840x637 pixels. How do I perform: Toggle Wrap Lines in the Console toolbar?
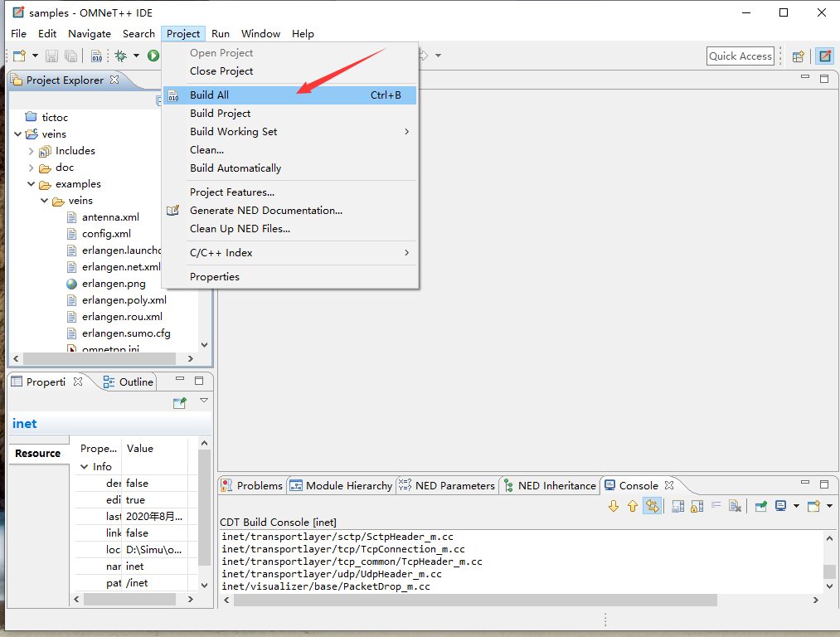click(716, 505)
